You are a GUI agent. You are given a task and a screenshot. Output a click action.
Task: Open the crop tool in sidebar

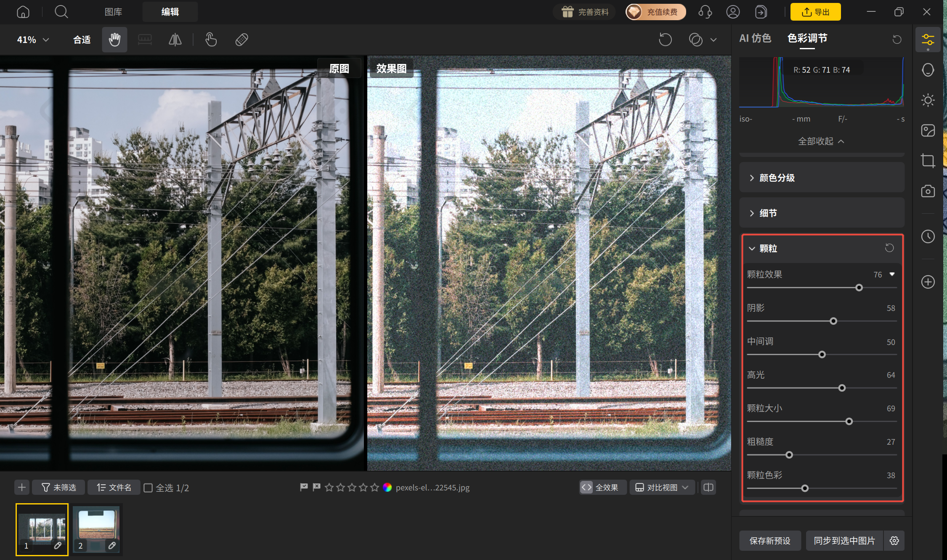coord(928,161)
